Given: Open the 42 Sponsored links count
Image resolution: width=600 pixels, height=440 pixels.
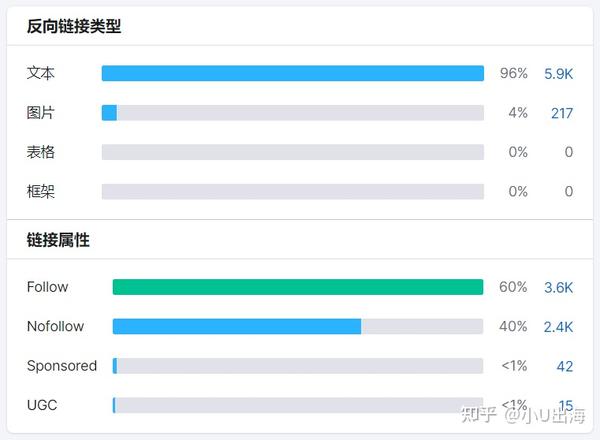Looking at the screenshot, I should [x=564, y=366].
